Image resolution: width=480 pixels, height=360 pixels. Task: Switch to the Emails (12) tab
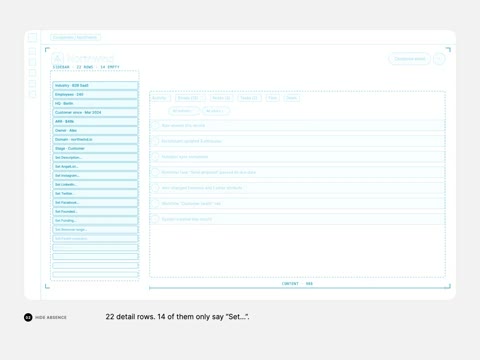[x=190, y=98]
